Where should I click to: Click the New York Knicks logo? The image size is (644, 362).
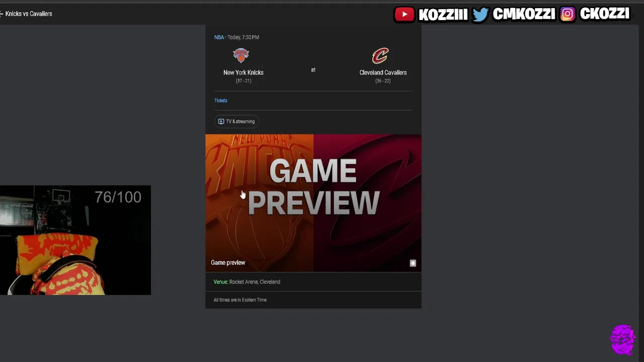click(x=241, y=55)
